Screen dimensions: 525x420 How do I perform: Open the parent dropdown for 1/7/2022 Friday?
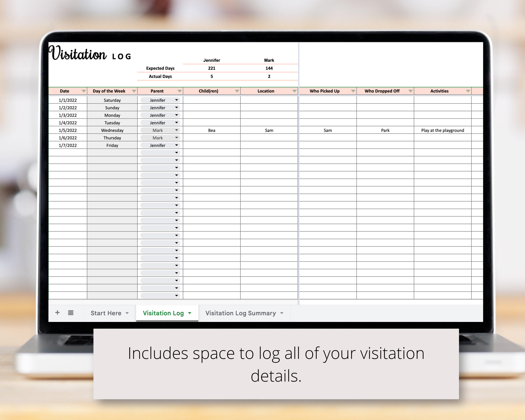(x=176, y=145)
